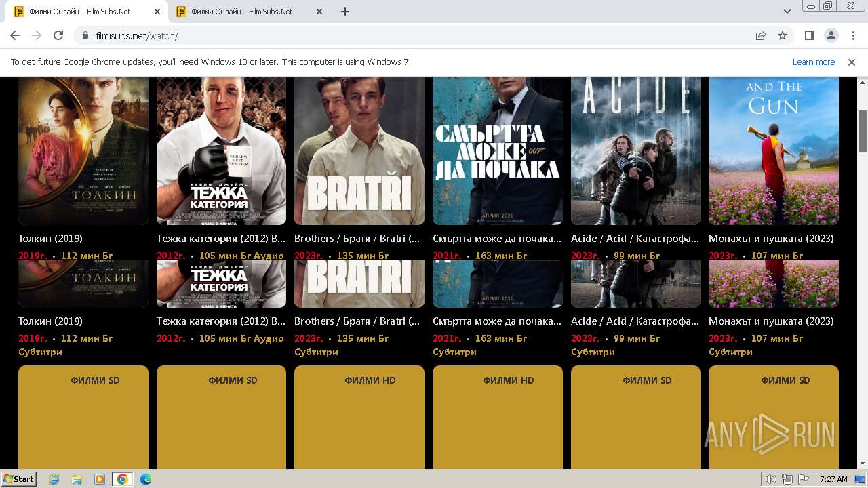Click the scrollbar down arrow
This screenshot has height=488, width=868.
click(x=863, y=464)
